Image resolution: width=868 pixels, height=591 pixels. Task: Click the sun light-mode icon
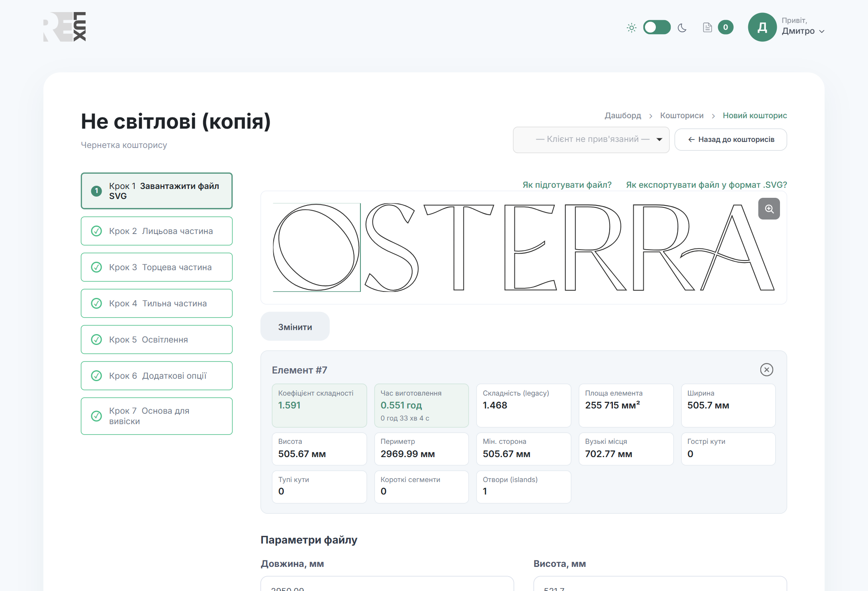pos(631,28)
